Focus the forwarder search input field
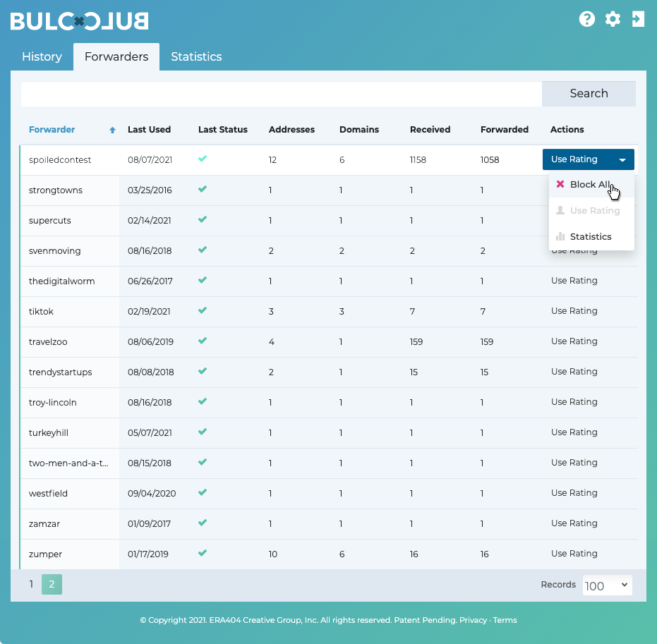The image size is (657, 644). tap(282, 93)
